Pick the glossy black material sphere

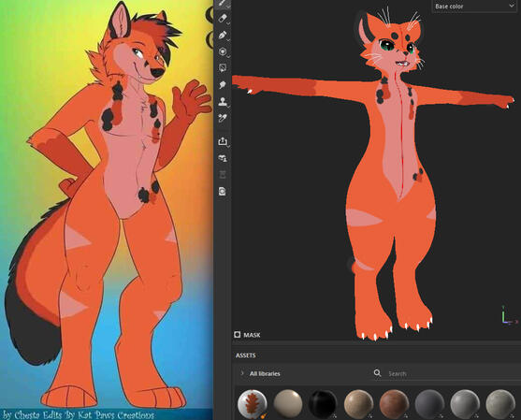323,403
